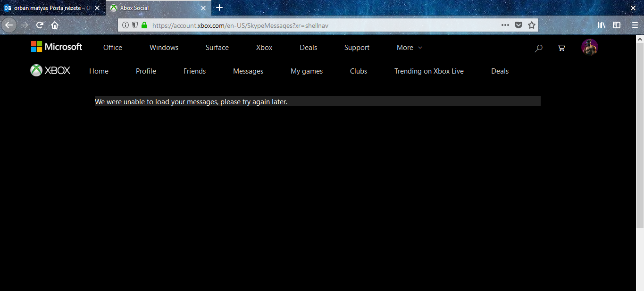644x291 pixels.
Task: Select the Xbox Social tab
Action: [159, 8]
